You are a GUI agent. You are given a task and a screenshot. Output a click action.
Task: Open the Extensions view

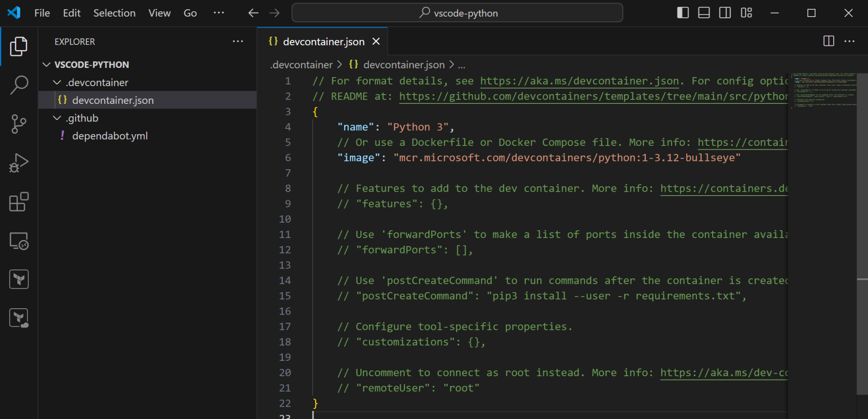click(x=19, y=202)
